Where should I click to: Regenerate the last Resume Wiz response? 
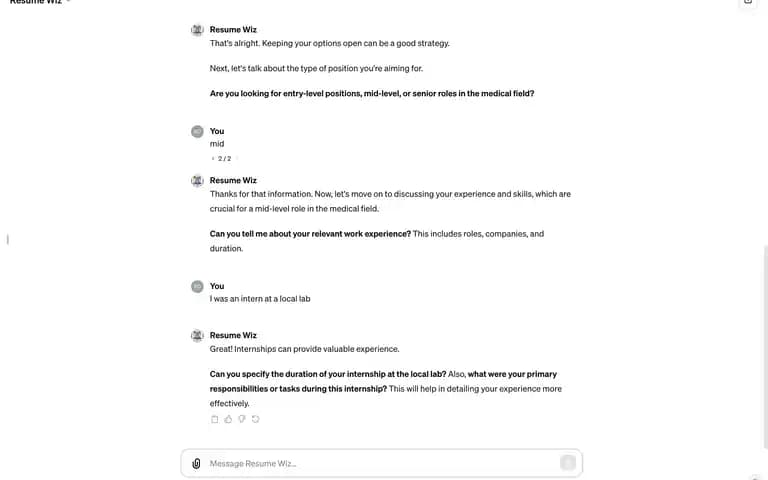(256, 419)
